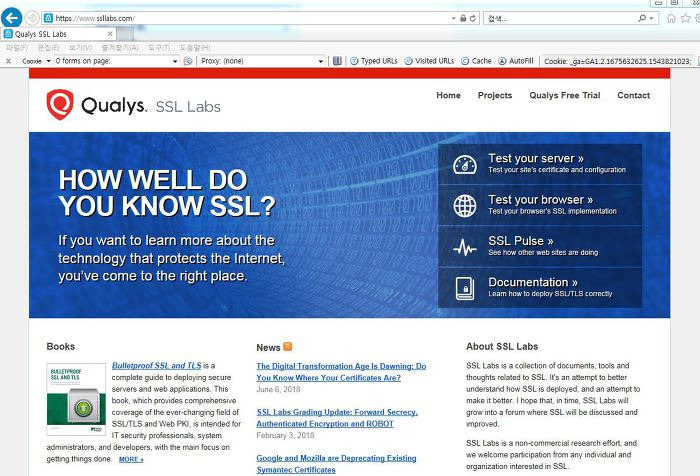Click the book icon for Documentation
The height and width of the screenshot is (476, 700).
coord(465,288)
